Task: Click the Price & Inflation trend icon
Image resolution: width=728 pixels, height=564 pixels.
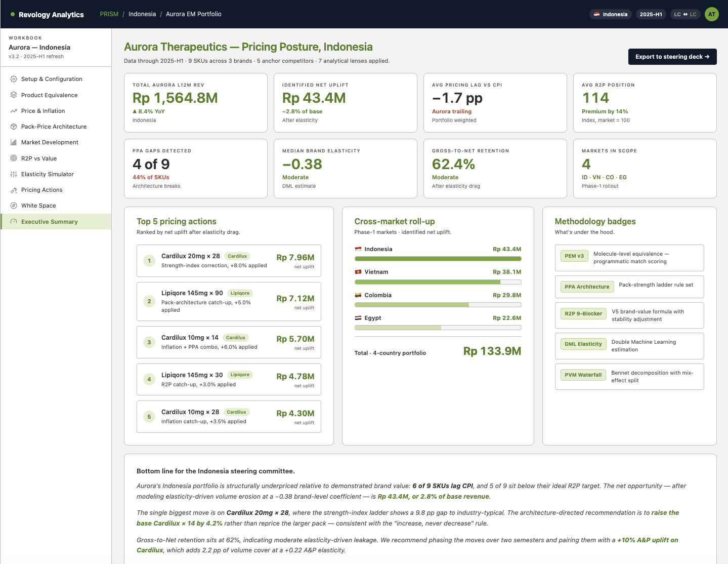Action: coord(14,111)
